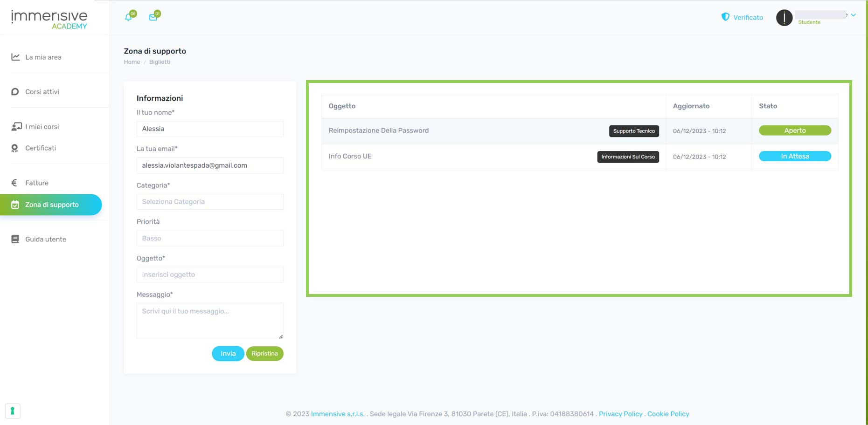Click the user profile avatar
The height and width of the screenshot is (425, 868).
coord(784,18)
